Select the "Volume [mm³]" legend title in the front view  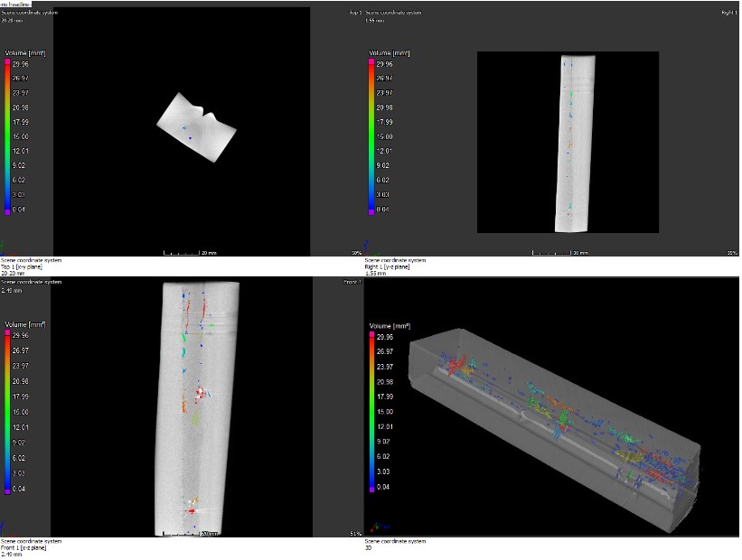[25, 324]
